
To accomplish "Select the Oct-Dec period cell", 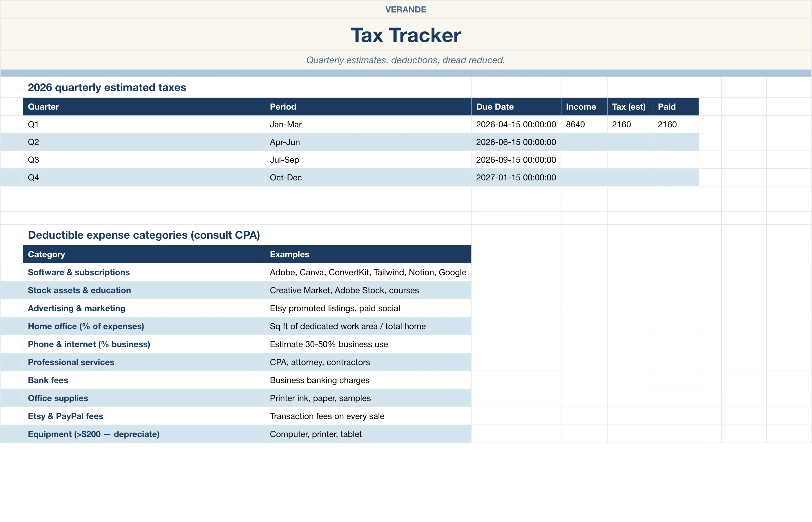I will (x=368, y=177).
